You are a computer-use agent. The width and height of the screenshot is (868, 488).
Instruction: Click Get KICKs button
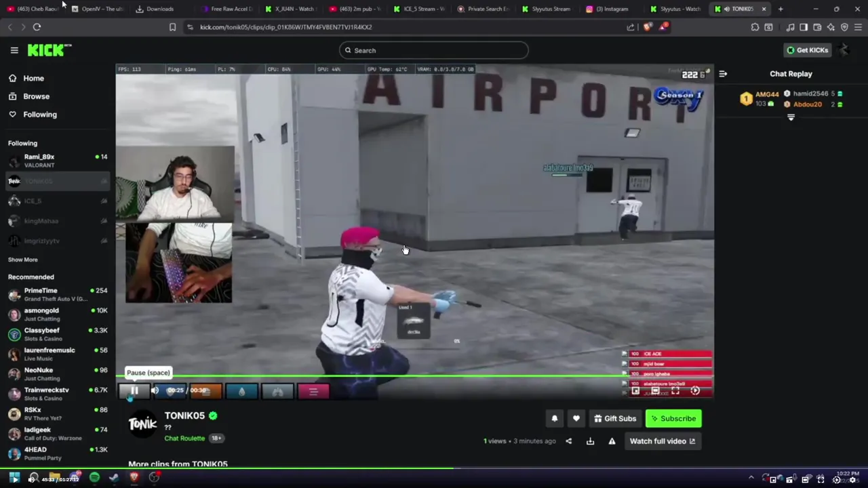(x=807, y=50)
